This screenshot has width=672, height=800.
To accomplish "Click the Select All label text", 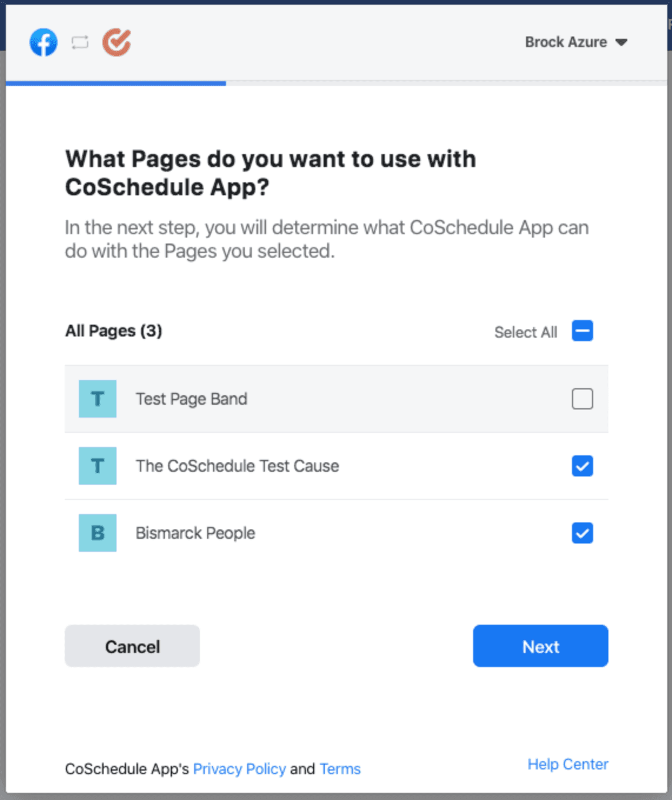I will pos(525,332).
